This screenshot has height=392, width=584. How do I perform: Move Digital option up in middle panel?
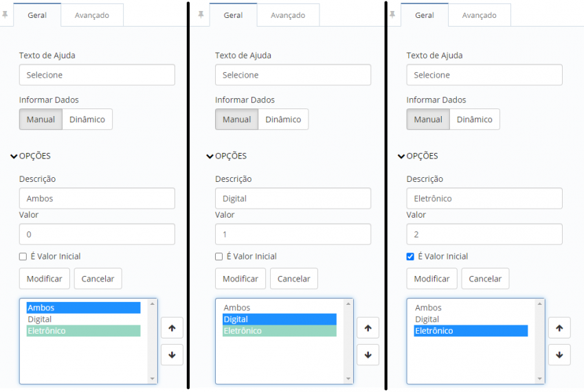368,328
